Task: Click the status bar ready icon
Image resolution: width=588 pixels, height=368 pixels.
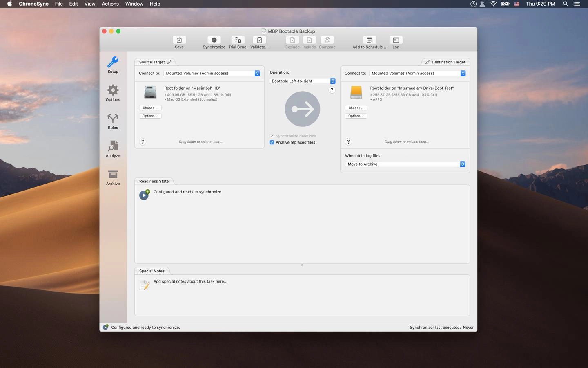Action: pyautogui.click(x=105, y=327)
